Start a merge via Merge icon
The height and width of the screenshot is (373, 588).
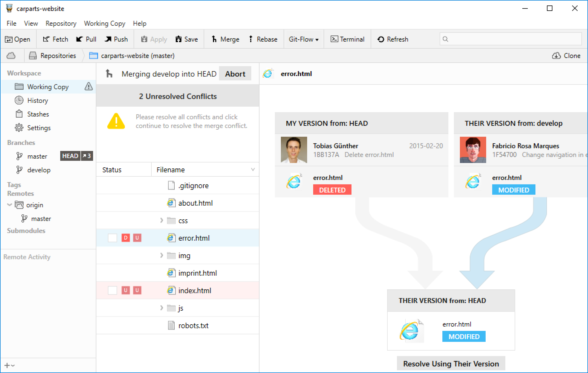pos(214,39)
